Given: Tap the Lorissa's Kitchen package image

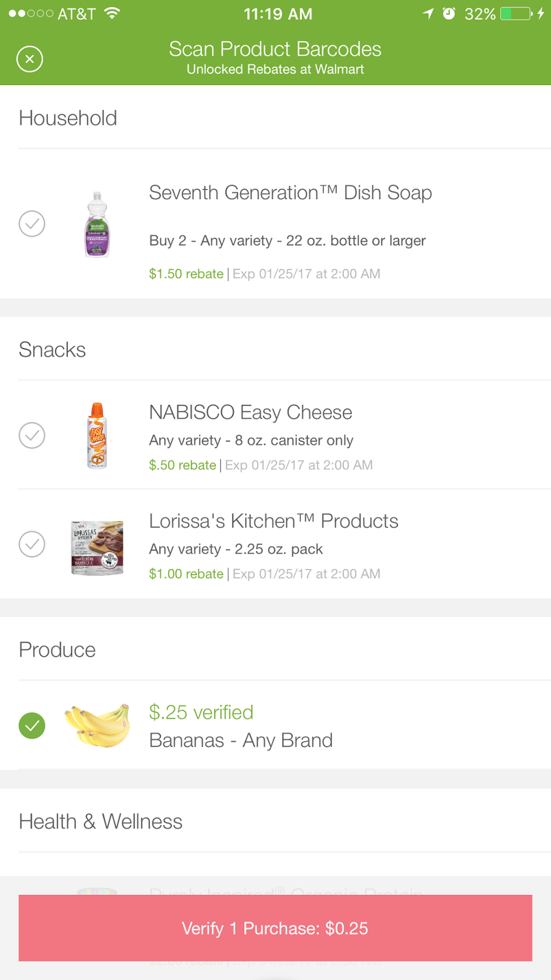Looking at the screenshot, I should click(97, 548).
